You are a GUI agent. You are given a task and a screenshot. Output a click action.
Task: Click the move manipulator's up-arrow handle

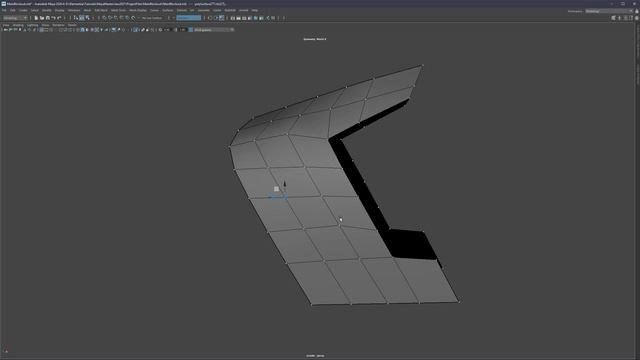point(284,184)
